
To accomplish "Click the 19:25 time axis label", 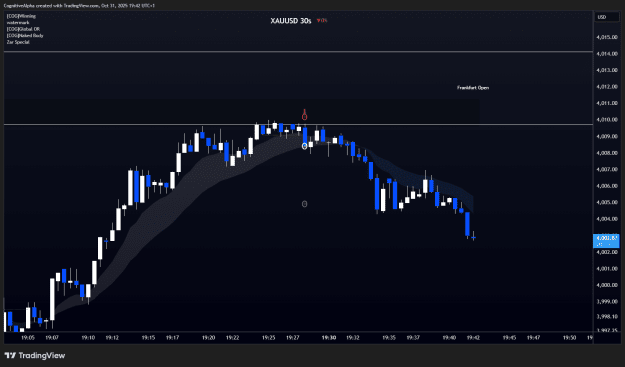I will click(x=269, y=338).
